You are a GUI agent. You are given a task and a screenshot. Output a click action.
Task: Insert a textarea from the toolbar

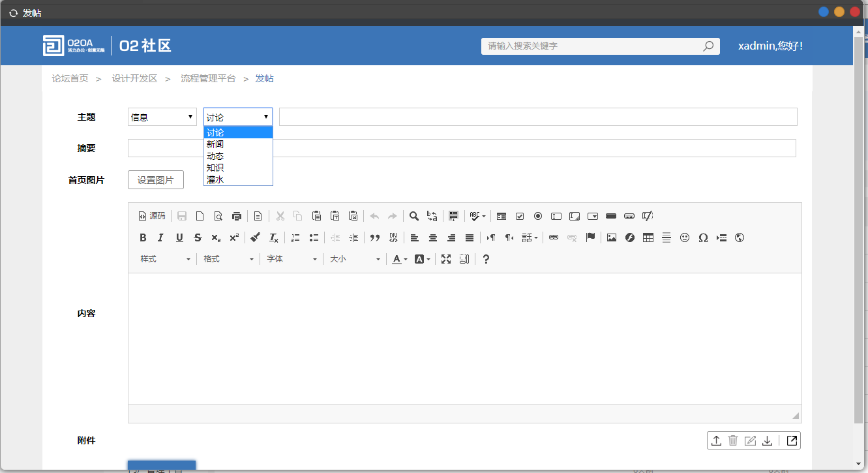point(575,216)
